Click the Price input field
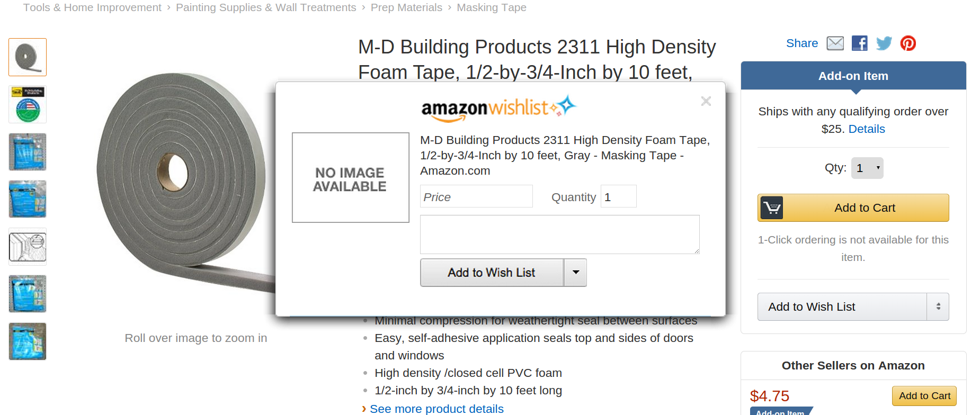980x415 pixels. pos(476,196)
